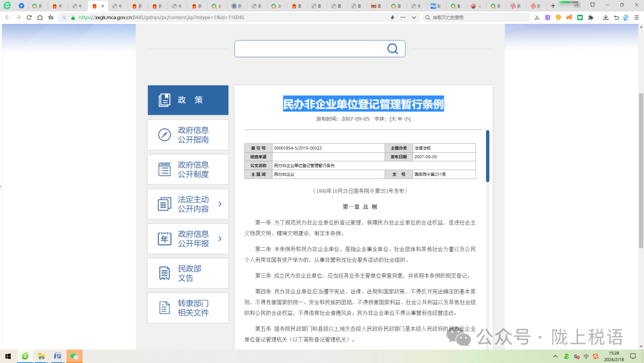
Task: Expand the 法定主动公开内容 chevron arrow
Action: click(220, 204)
